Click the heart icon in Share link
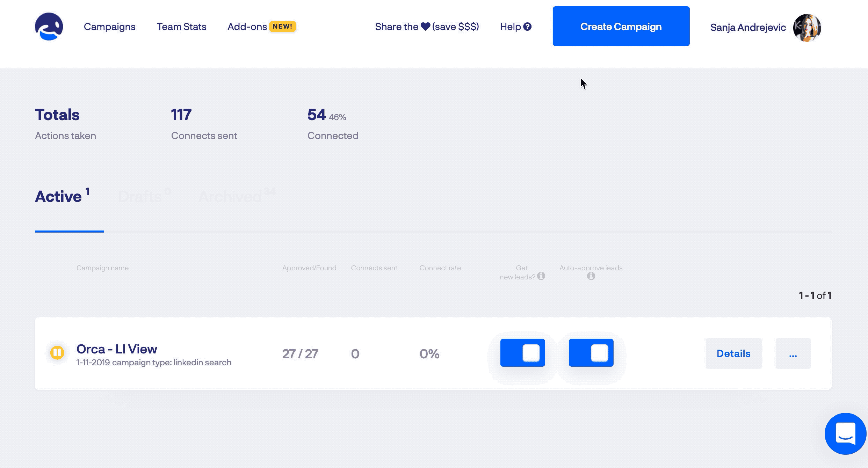The height and width of the screenshot is (468, 868). point(425,27)
